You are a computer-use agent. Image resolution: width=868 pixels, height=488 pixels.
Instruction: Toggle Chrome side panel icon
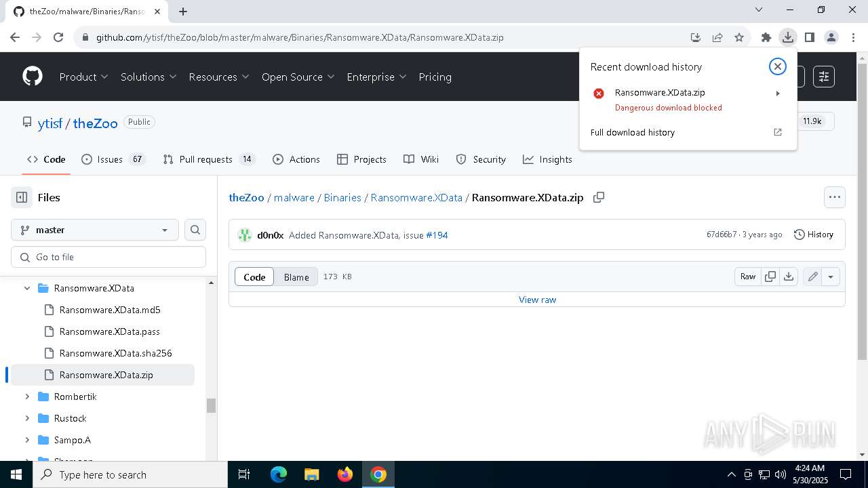point(809,37)
